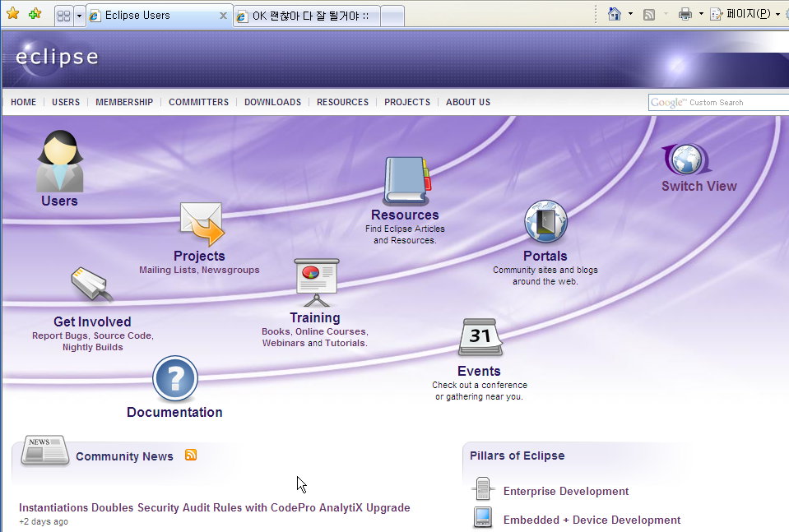Click the Community News heading
The width and height of the screenshot is (789, 532).
tap(124, 456)
